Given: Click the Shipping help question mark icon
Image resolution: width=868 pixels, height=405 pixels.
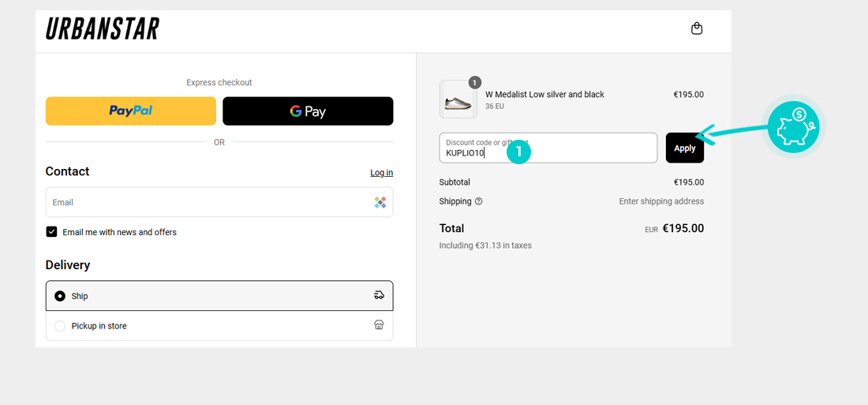Looking at the screenshot, I should pyautogui.click(x=479, y=201).
